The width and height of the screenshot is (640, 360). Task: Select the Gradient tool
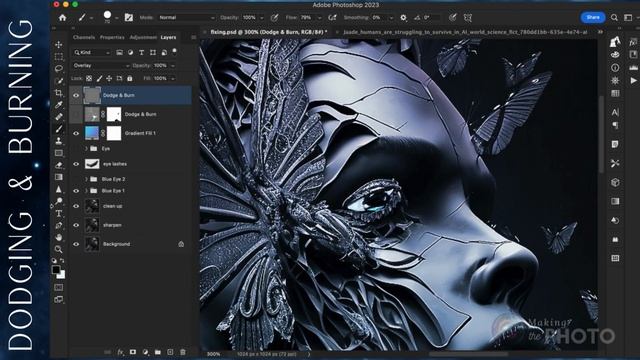[59, 177]
